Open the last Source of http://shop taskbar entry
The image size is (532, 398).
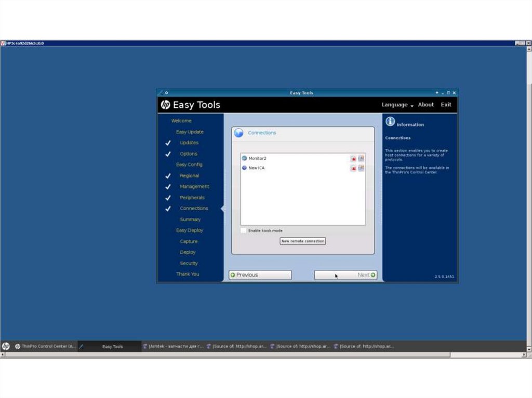(x=364, y=346)
